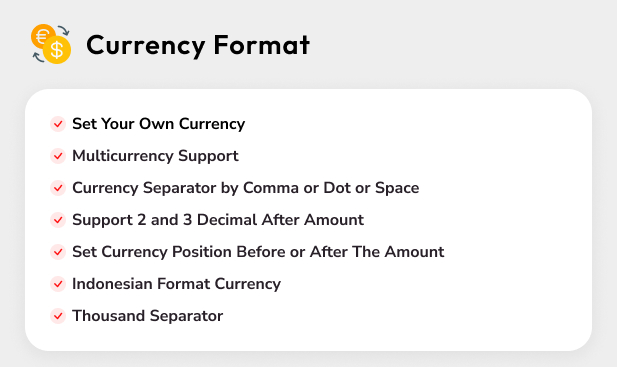Choose Currency Separator by Comma or Dot or Space
The image size is (617, 367).
pyautogui.click(x=246, y=188)
